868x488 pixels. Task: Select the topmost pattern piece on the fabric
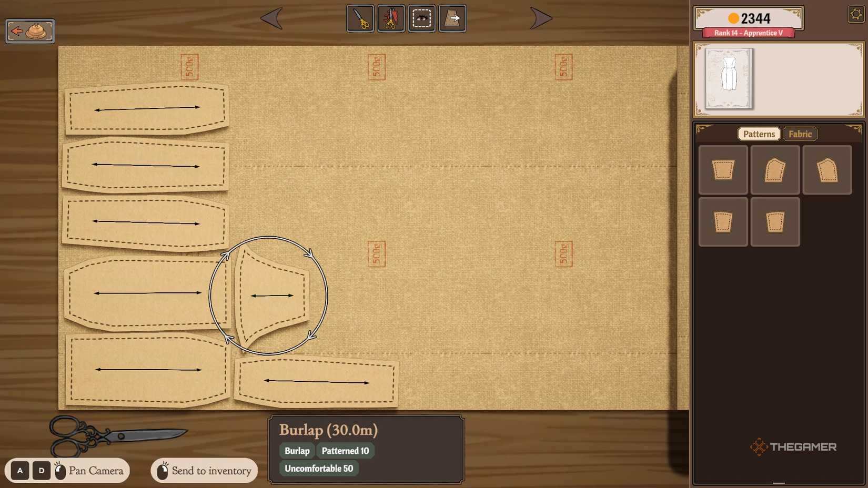click(147, 108)
